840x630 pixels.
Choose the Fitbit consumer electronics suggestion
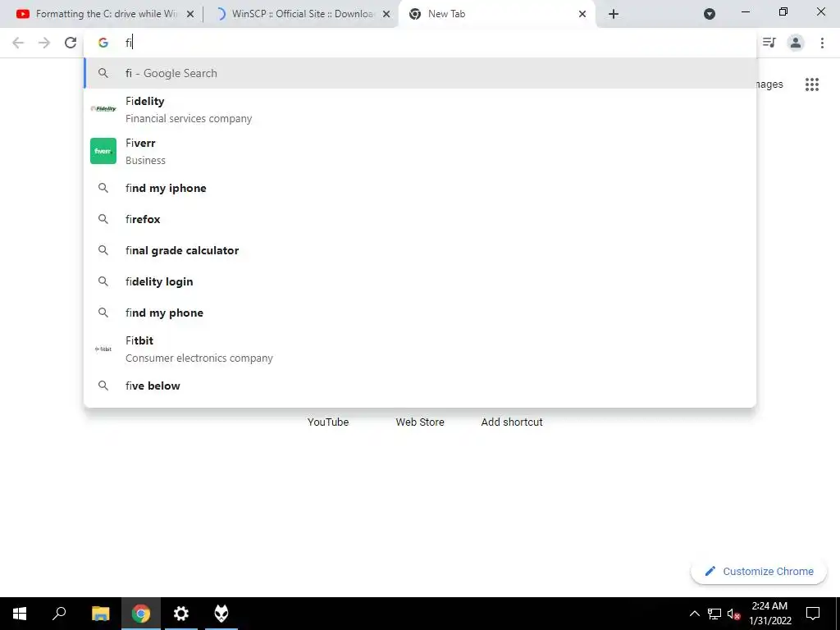coord(420,349)
